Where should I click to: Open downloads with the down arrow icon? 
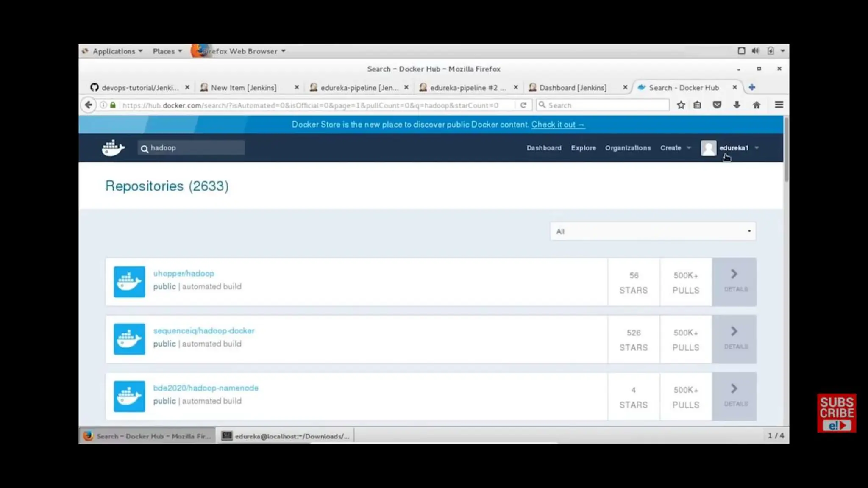[x=737, y=105]
